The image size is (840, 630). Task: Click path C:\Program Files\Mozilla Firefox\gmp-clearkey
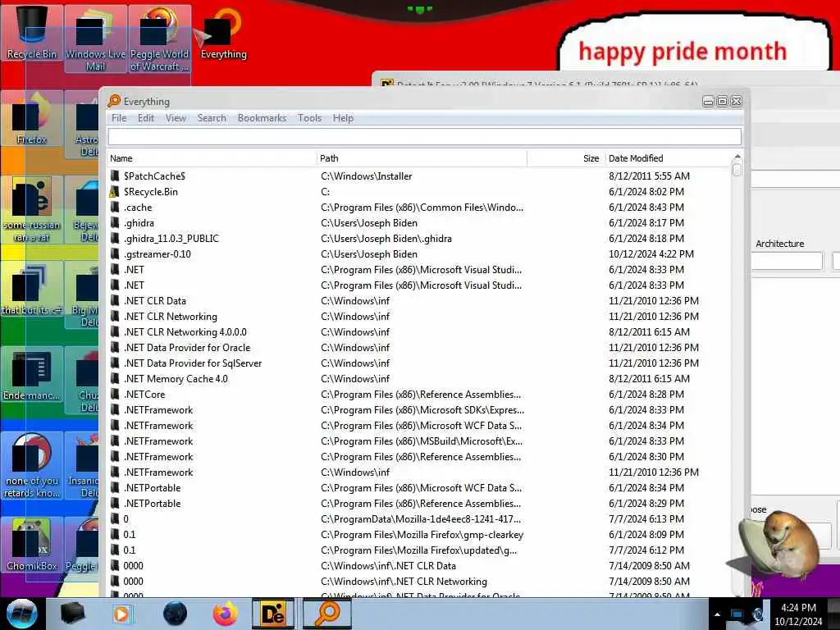(x=422, y=535)
